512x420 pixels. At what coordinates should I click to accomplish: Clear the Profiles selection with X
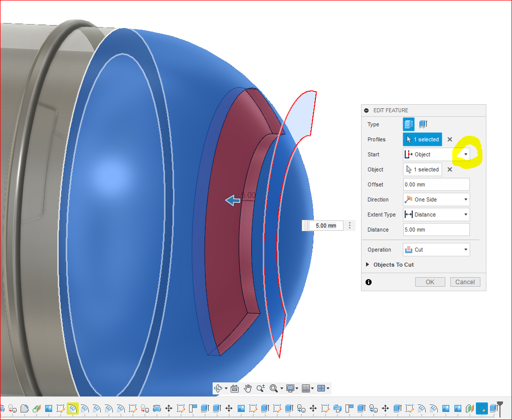pyautogui.click(x=450, y=139)
